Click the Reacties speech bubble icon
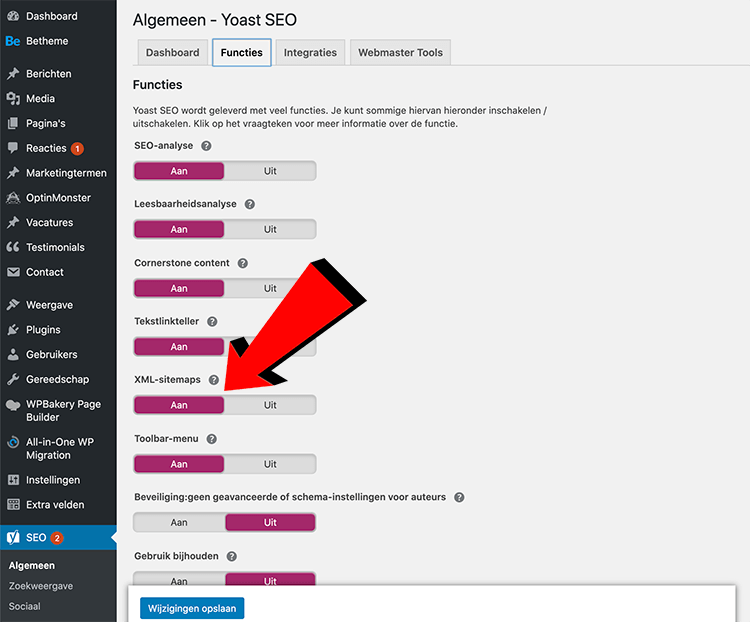750x622 pixels. (13, 148)
